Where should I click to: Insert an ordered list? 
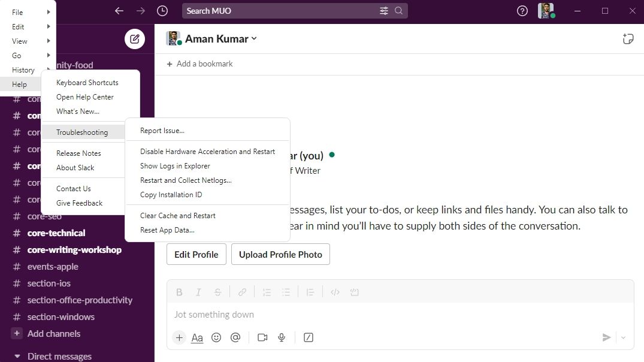point(267,292)
